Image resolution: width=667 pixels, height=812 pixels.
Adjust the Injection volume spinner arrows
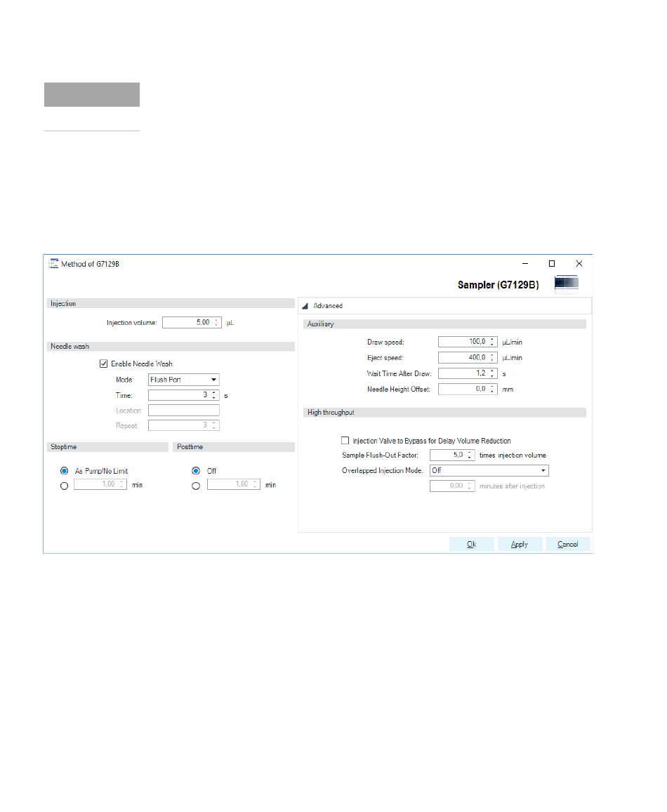217,322
